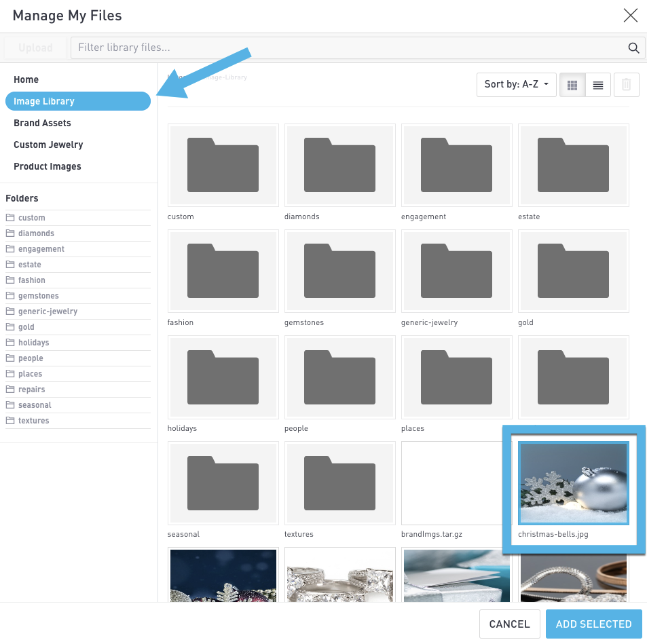The width and height of the screenshot is (647, 644).
Task: Switch to grid view layout
Action: pos(572,85)
